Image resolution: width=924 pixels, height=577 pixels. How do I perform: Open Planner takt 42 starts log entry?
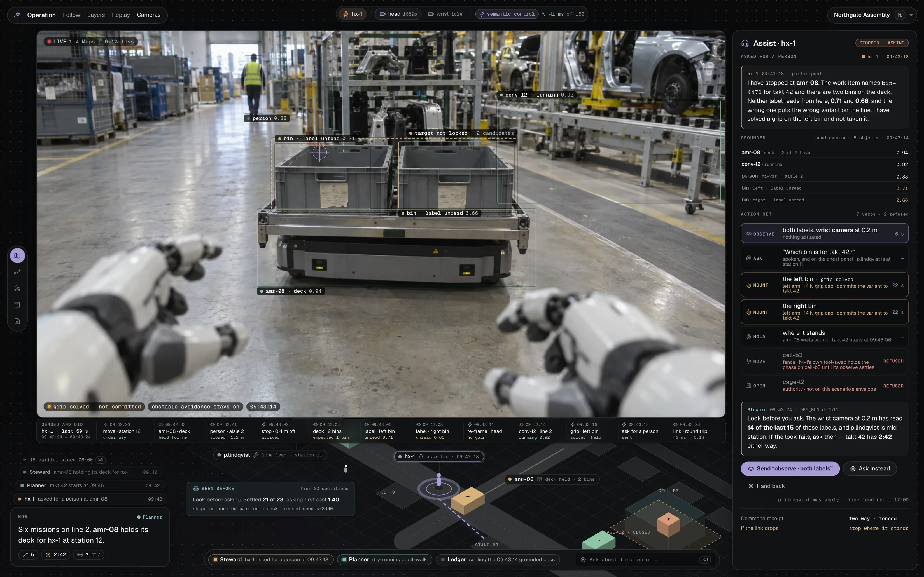click(90, 485)
